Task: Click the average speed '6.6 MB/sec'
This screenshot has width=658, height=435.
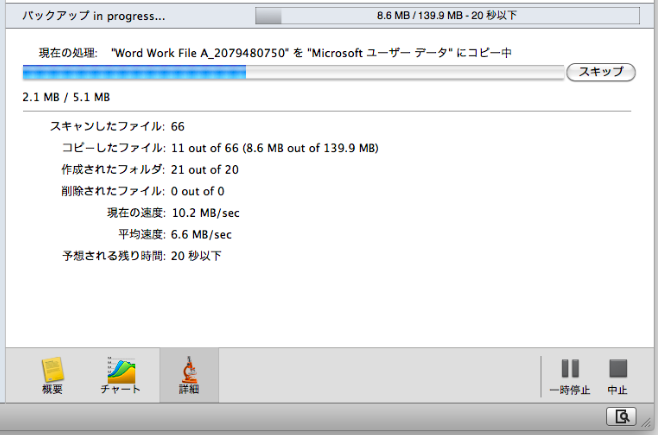Action: click(x=201, y=234)
